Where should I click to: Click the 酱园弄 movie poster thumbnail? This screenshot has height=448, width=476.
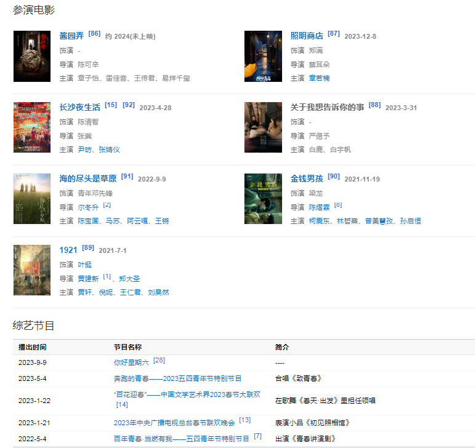pos(32,56)
